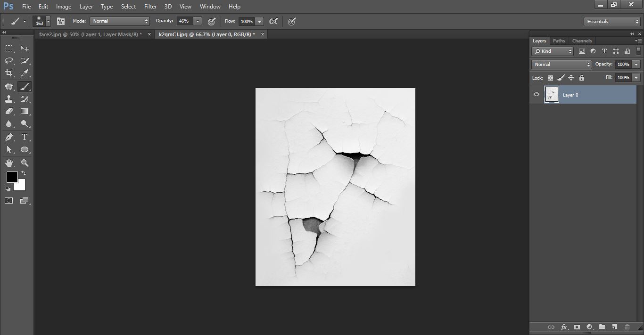Open the Filter menu

tap(150, 7)
